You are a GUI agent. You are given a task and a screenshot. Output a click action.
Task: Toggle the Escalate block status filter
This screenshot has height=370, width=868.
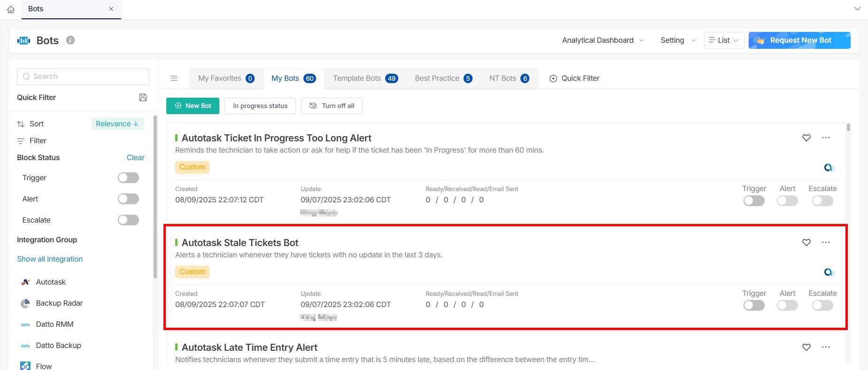pos(128,220)
